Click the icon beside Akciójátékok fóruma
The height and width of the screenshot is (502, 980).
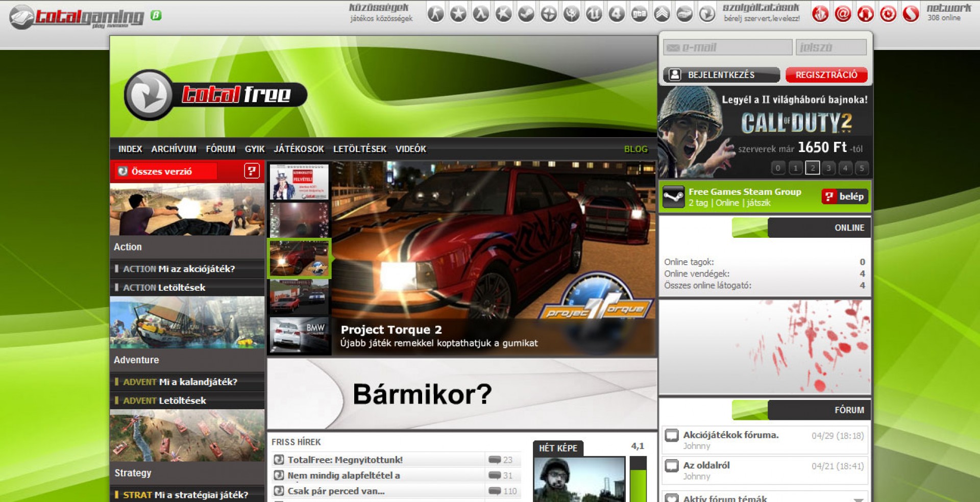click(x=672, y=436)
